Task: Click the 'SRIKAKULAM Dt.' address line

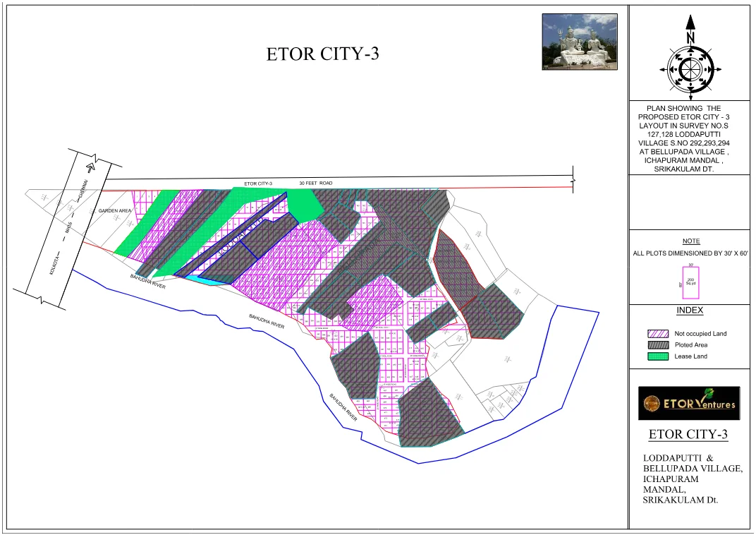Action: click(x=681, y=500)
